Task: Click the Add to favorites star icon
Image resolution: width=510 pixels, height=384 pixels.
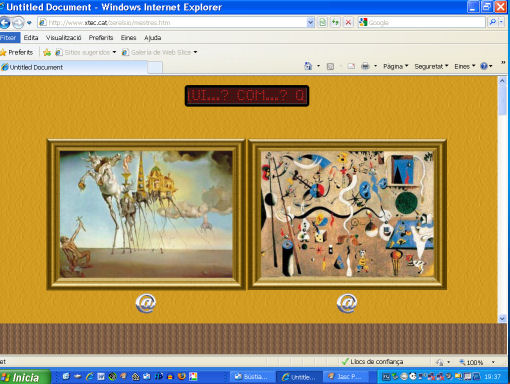Action: point(47,52)
